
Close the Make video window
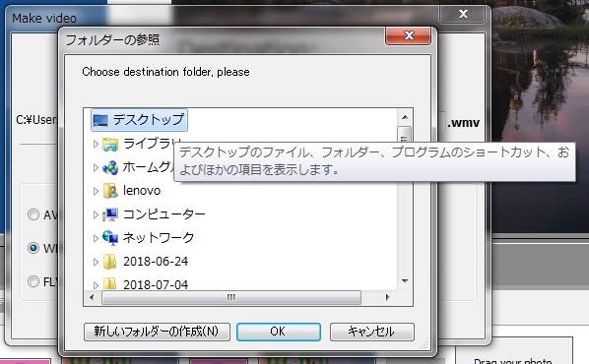(463, 14)
